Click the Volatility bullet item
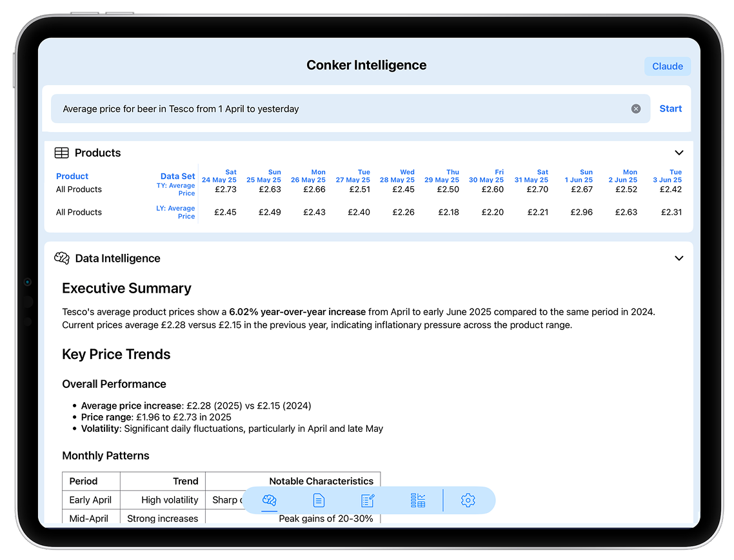 (232, 429)
